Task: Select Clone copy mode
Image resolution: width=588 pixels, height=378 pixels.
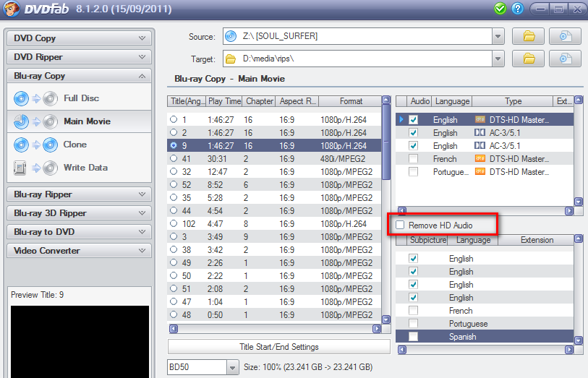Action: click(x=79, y=145)
